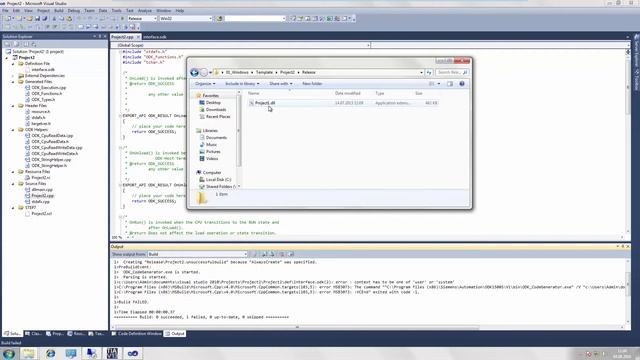Sort by the Name column header
Image resolution: width=640 pixels, height=360 pixels.
pyautogui.click(x=254, y=93)
